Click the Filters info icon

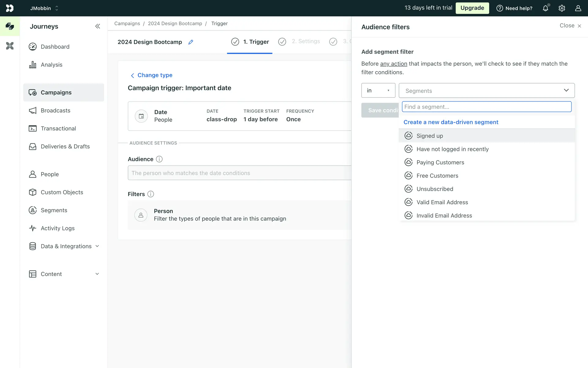(x=151, y=194)
